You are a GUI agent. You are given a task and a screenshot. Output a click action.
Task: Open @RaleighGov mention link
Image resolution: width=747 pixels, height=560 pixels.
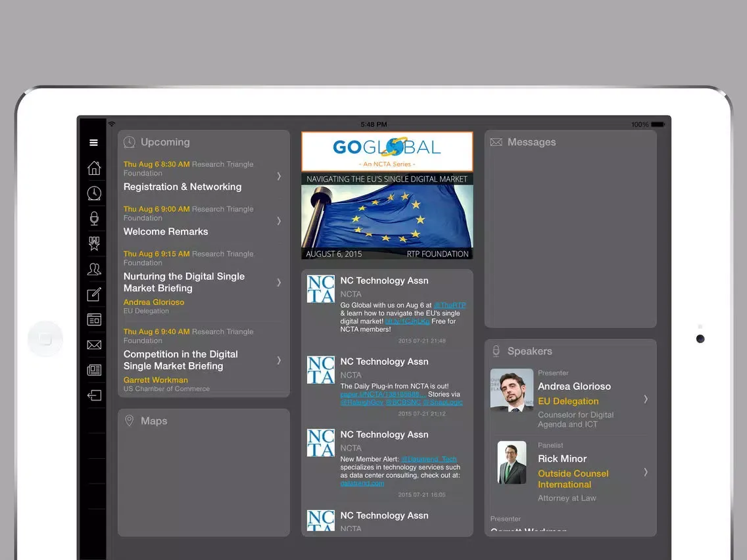[x=361, y=402]
